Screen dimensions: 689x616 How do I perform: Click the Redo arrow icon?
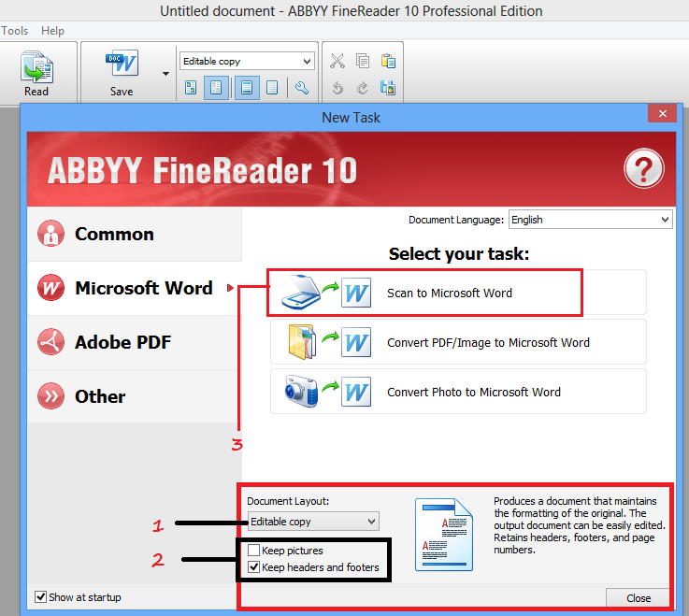pos(362,88)
